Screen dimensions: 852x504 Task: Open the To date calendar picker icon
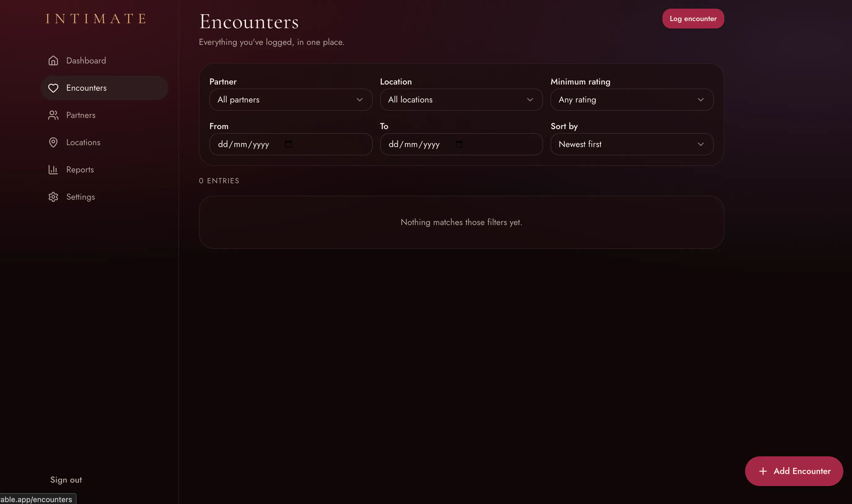point(459,144)
